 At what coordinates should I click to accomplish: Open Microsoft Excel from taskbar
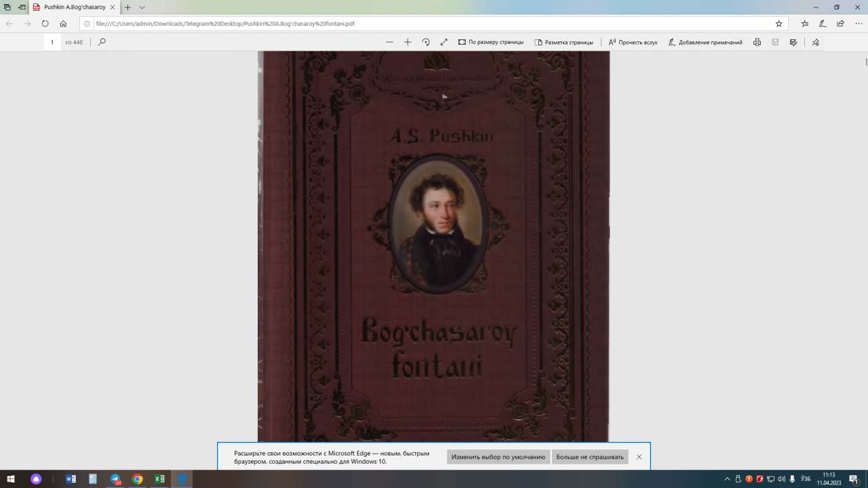159,479
